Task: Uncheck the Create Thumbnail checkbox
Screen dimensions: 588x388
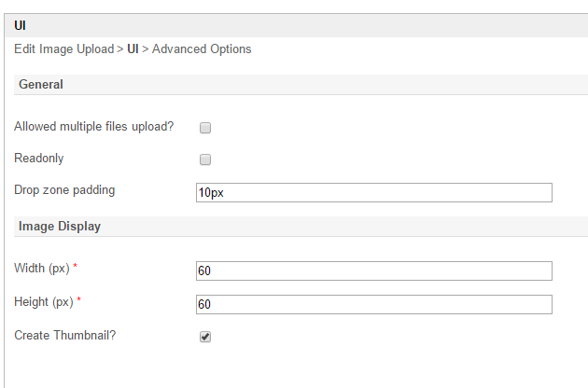Action: tap(205, 337)
